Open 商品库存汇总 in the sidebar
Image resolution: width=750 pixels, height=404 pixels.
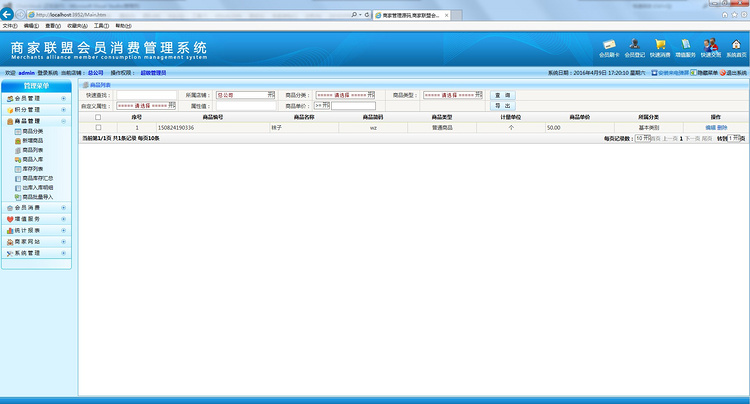click(x=37, y=178)
